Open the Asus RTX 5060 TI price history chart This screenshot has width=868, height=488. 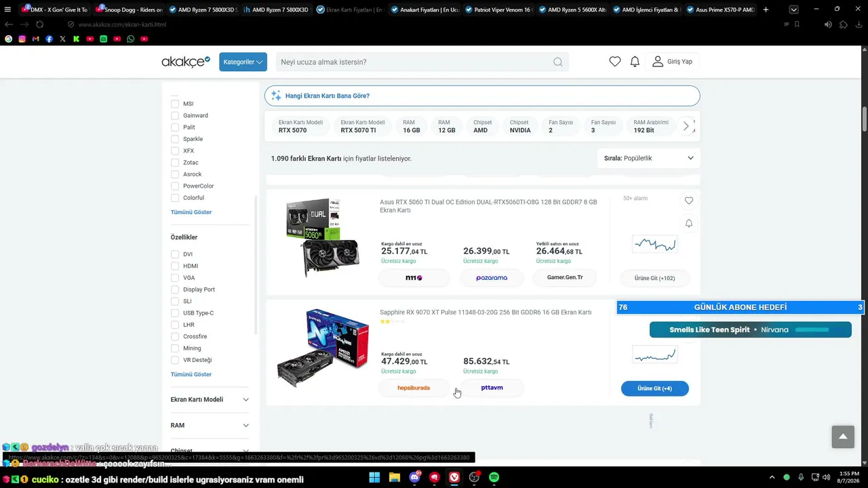click(654, 244)
